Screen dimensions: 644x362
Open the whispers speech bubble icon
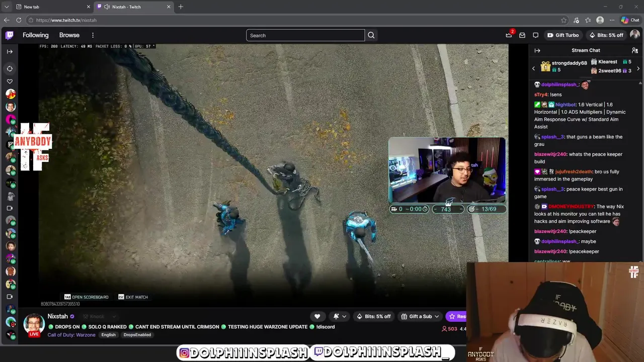point(535,35)
